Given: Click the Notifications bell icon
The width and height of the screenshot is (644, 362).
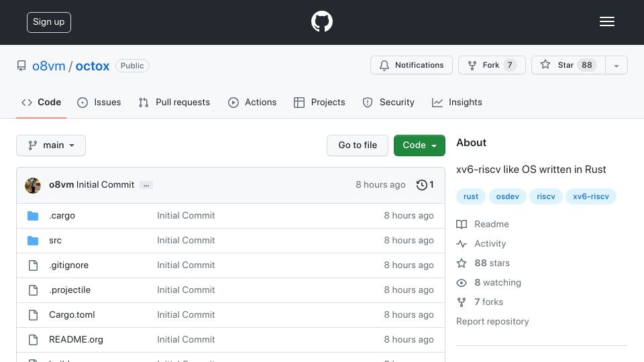Looking at the screenshot, I should click(384, 65).
